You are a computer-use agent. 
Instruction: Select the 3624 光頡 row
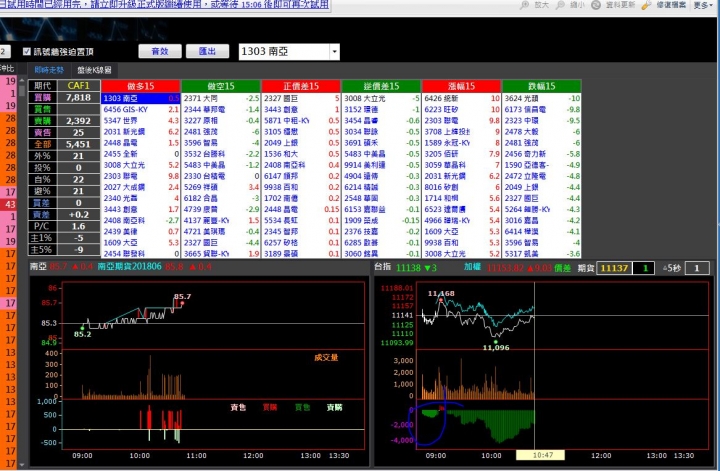point(542,98)
